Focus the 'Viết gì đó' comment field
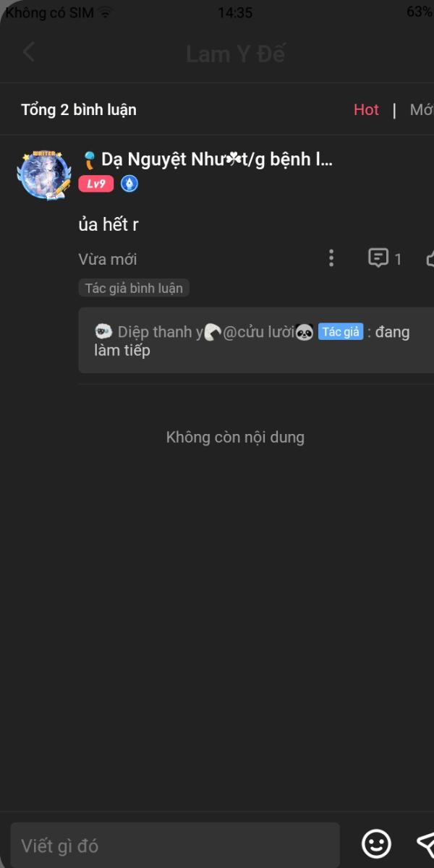This screenshot has height=868, width=434. 175,845
